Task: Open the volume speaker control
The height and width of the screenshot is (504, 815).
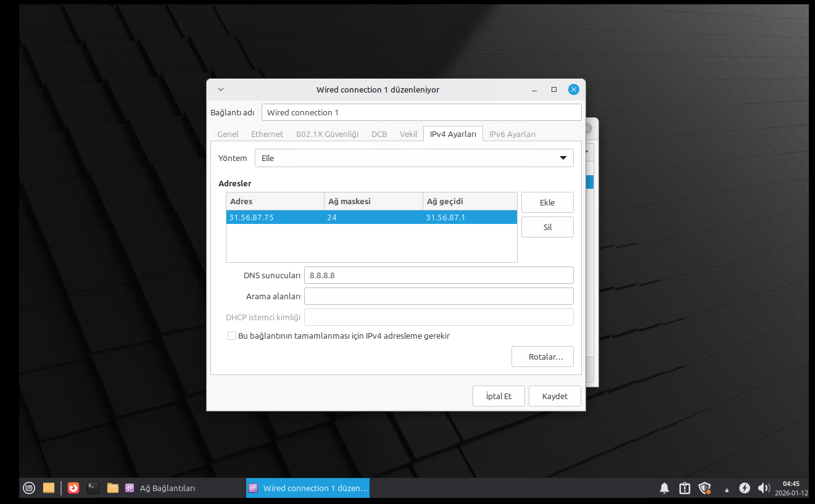Action: click(764, 488)
